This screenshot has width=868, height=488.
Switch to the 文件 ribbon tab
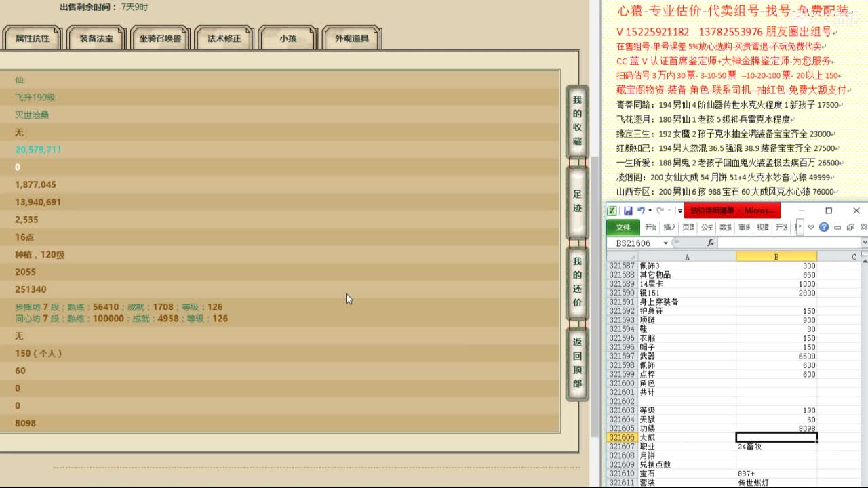(x=623, y=228)
